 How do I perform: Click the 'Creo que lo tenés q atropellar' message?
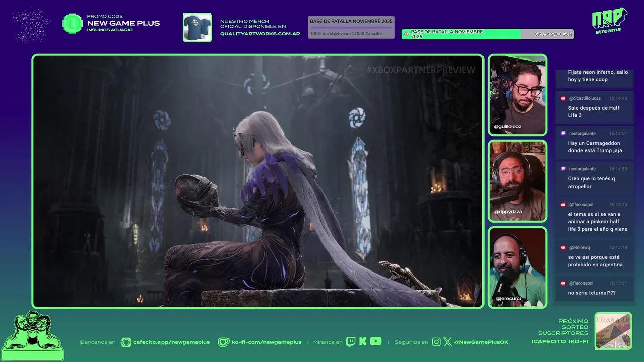pyautogui.click(x=591, y=183)
